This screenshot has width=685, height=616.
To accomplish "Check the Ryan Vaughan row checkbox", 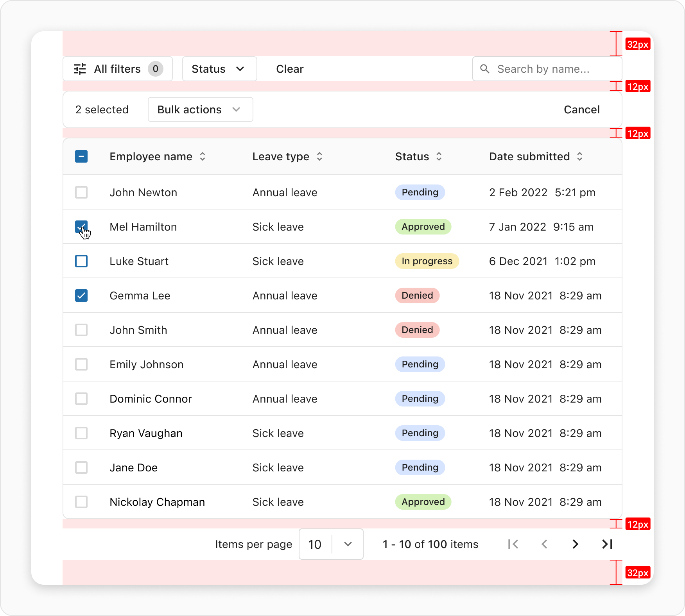I will [81, 433].
